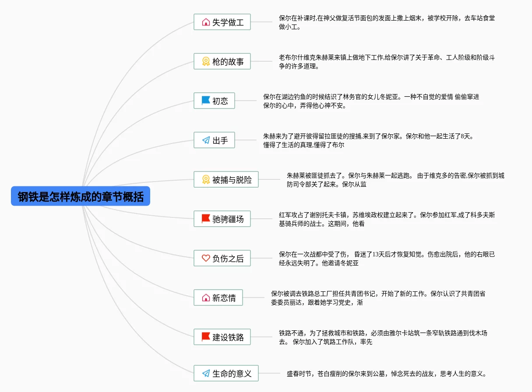
Task: Select the 枪的故事 node label
Action: click(x=228, y=62)
